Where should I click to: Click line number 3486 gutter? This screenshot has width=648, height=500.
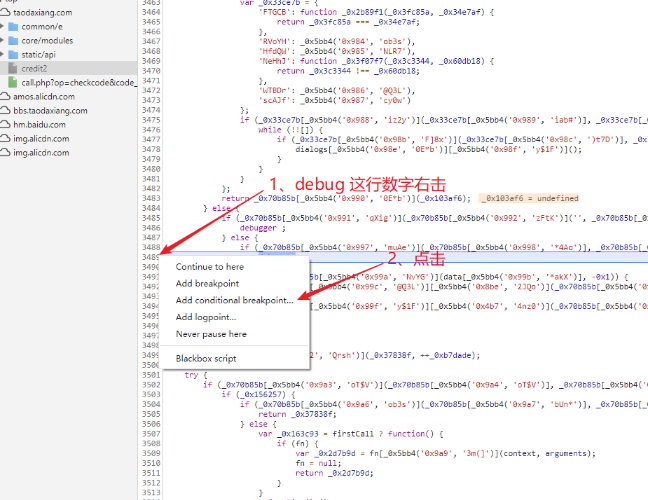click(x=151, y=228)
